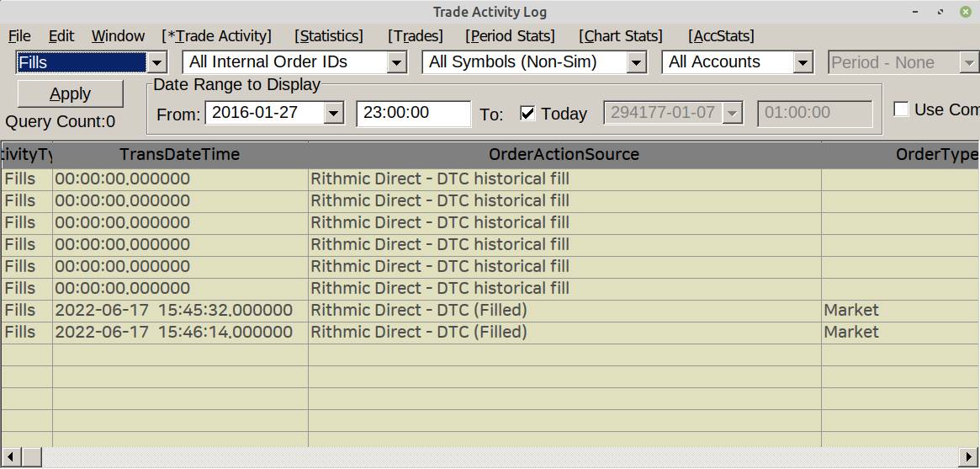Minimize the Trade Activity Log window
980x469 pixels.
click(916, 12)
